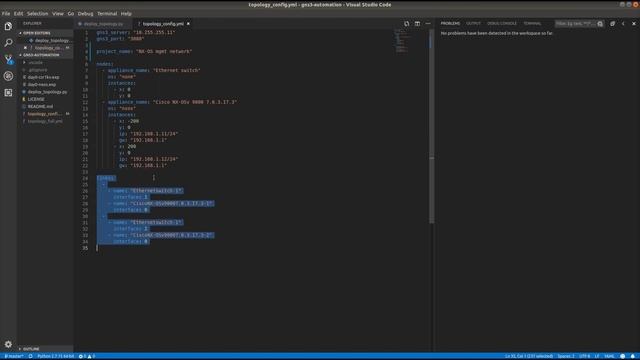
Task: Click the split editor icon
Action: tap(417, 24)
